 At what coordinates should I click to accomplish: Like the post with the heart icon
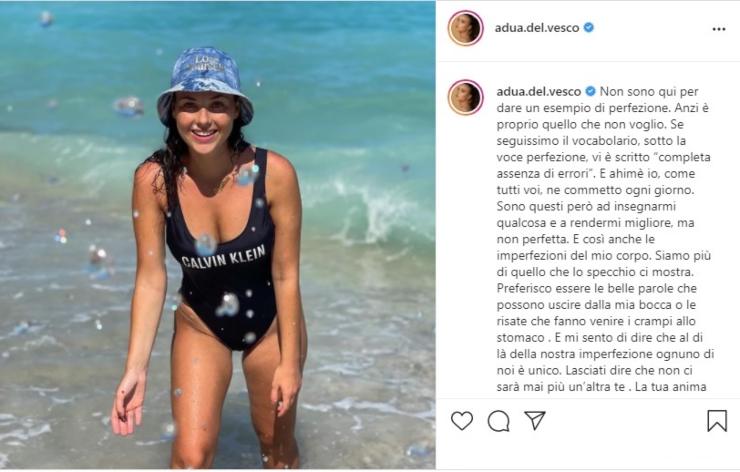click(x=462, y=421)
